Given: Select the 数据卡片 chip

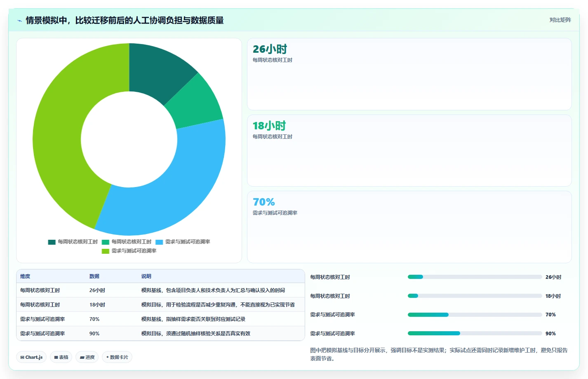Looking at the screenshot, I should click(117, 357).
